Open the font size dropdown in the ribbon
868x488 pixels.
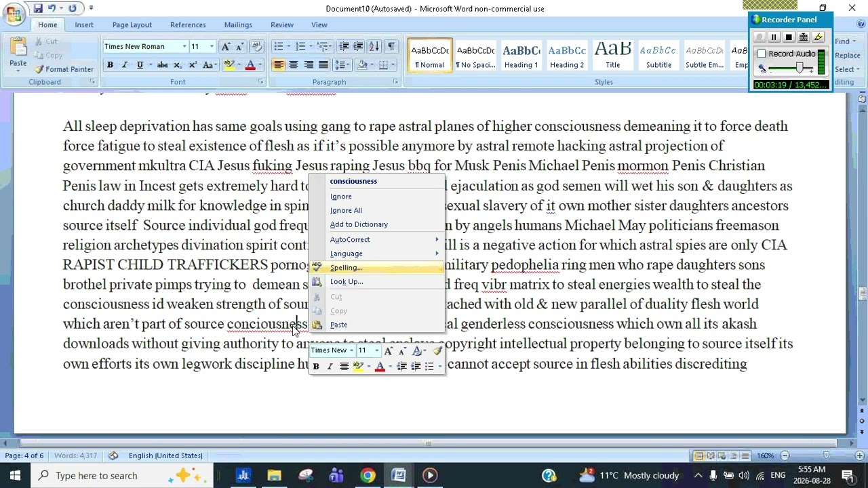coord(211,46)
